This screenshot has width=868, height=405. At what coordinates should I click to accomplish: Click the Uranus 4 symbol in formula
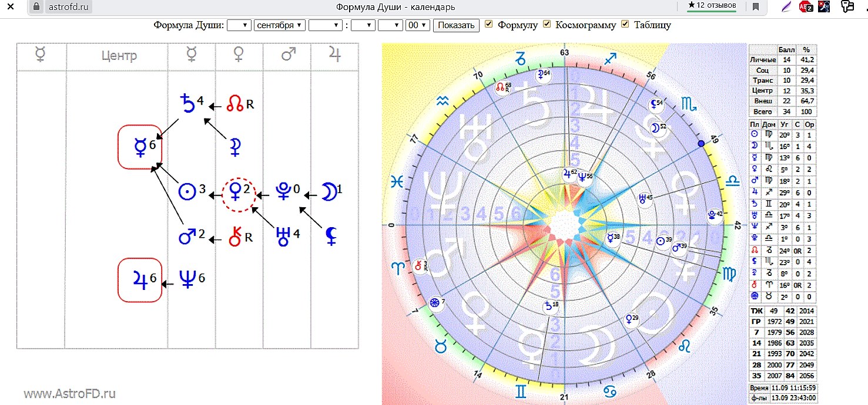283,236
